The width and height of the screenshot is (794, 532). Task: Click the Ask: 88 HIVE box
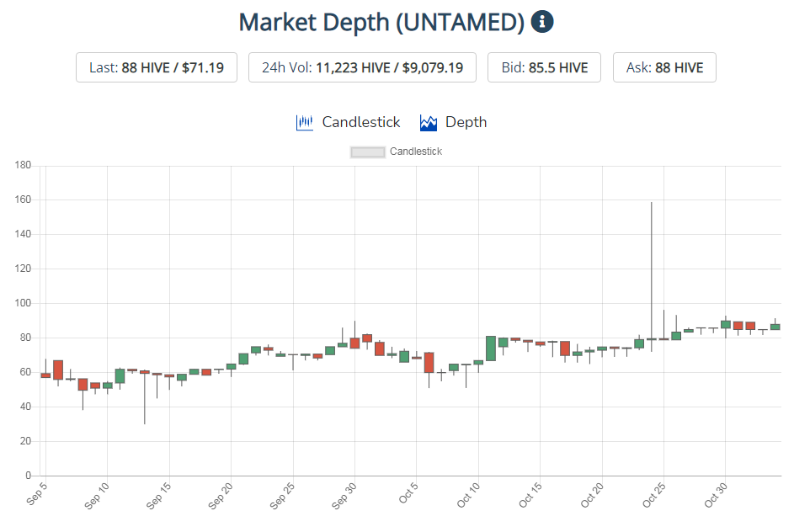664,67
